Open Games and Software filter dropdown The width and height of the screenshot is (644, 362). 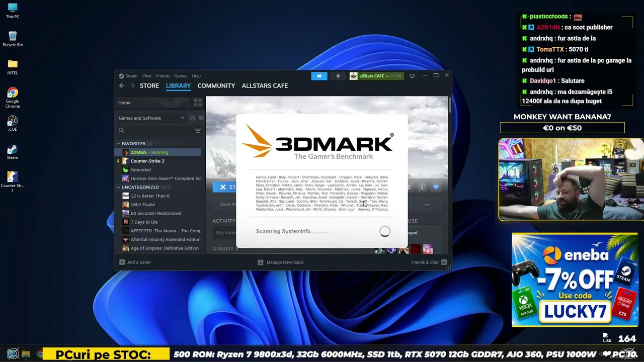point(151,118)
